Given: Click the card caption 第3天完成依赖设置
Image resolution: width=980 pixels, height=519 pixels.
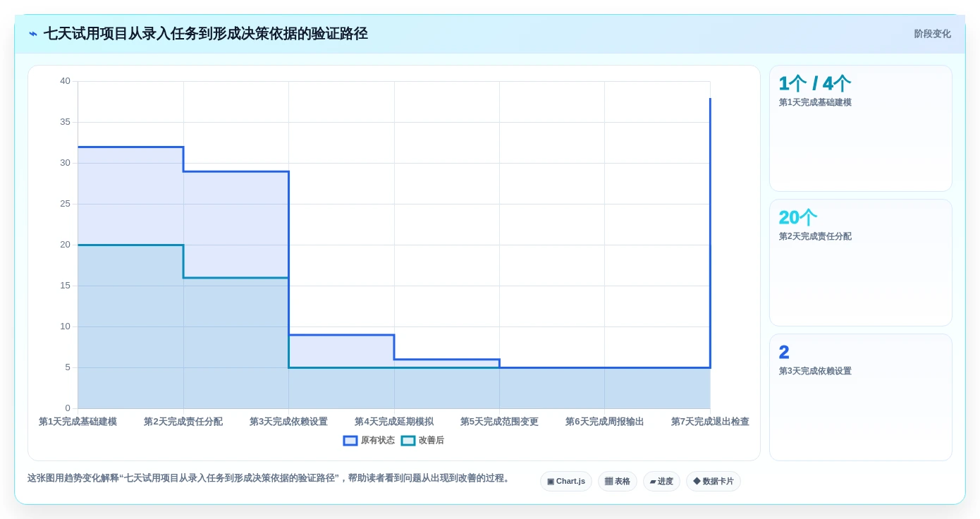Looking at the screenshot, I should pos(815,371).
